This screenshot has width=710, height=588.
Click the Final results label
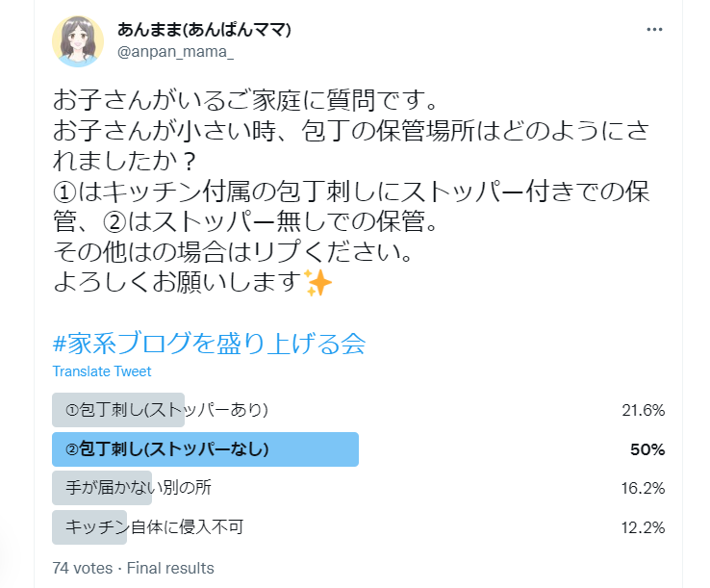(170, 568)
